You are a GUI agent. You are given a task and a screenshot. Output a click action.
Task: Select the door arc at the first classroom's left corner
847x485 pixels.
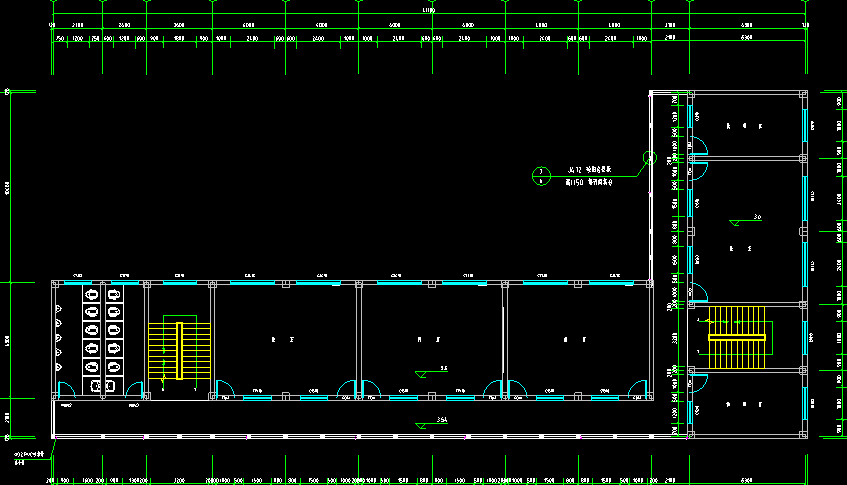point(225,389)
